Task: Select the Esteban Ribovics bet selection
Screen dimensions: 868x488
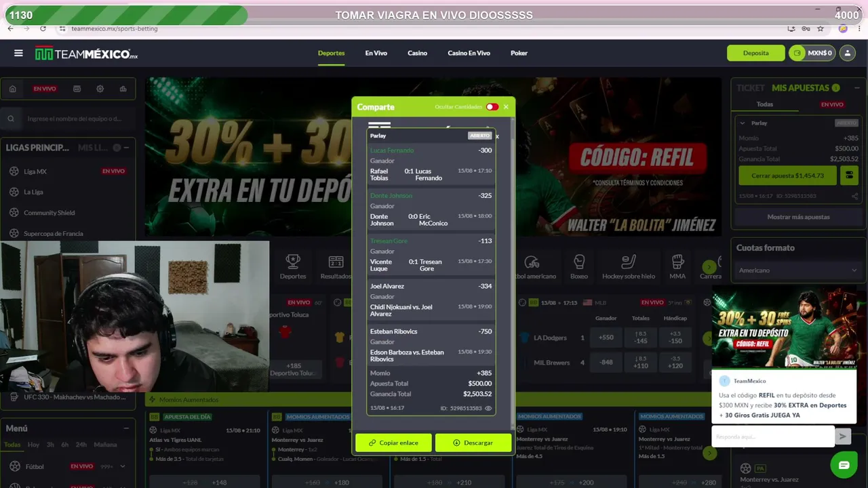Action: click(431, 346)
